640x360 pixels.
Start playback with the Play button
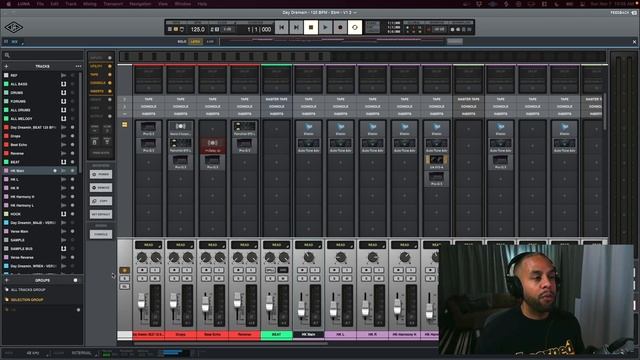pos(325,27)
